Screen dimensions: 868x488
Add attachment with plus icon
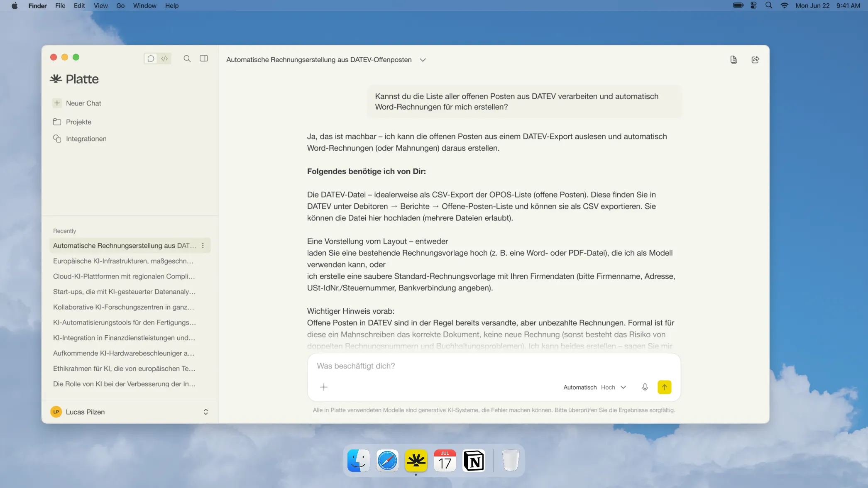click(324, 387)
